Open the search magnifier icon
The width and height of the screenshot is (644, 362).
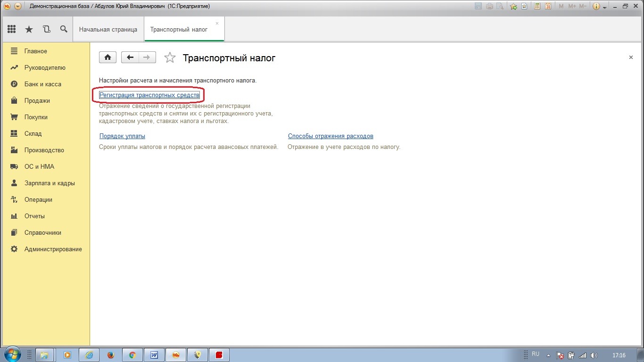pyautogui.click(x=64, y=29)
